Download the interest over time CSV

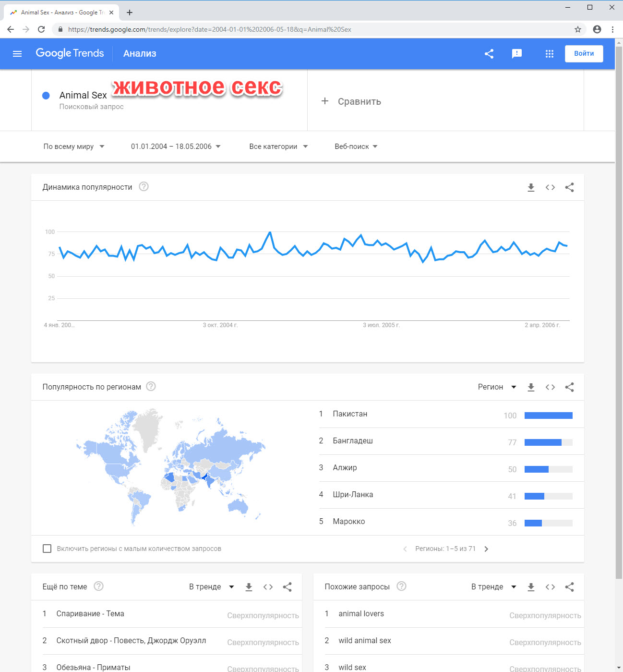point(531,187)
